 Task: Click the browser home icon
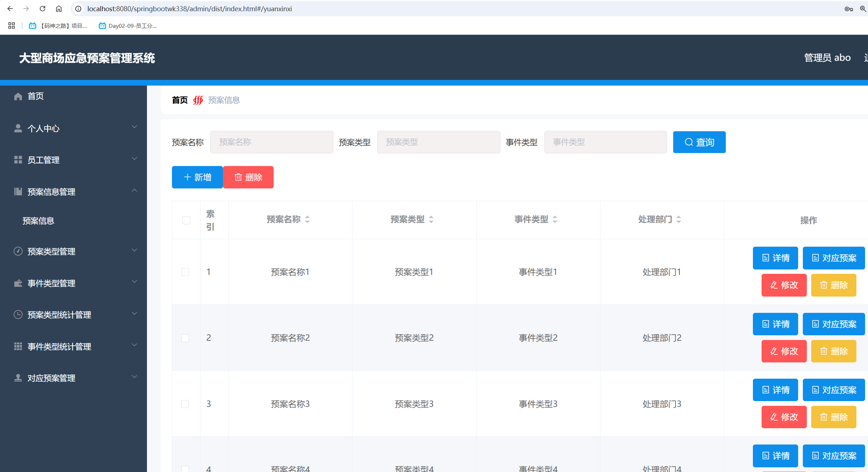pyautogui.click(x=59, y=9)
